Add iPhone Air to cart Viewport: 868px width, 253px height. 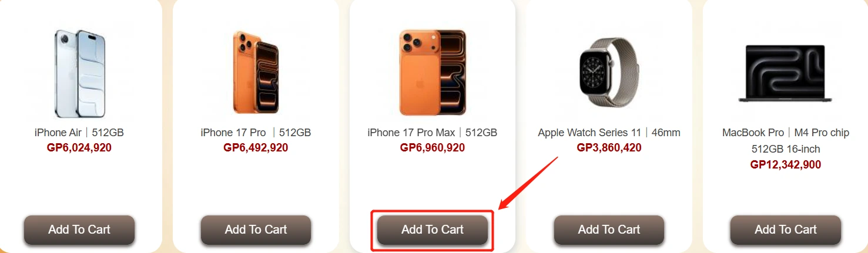(79, 230)
